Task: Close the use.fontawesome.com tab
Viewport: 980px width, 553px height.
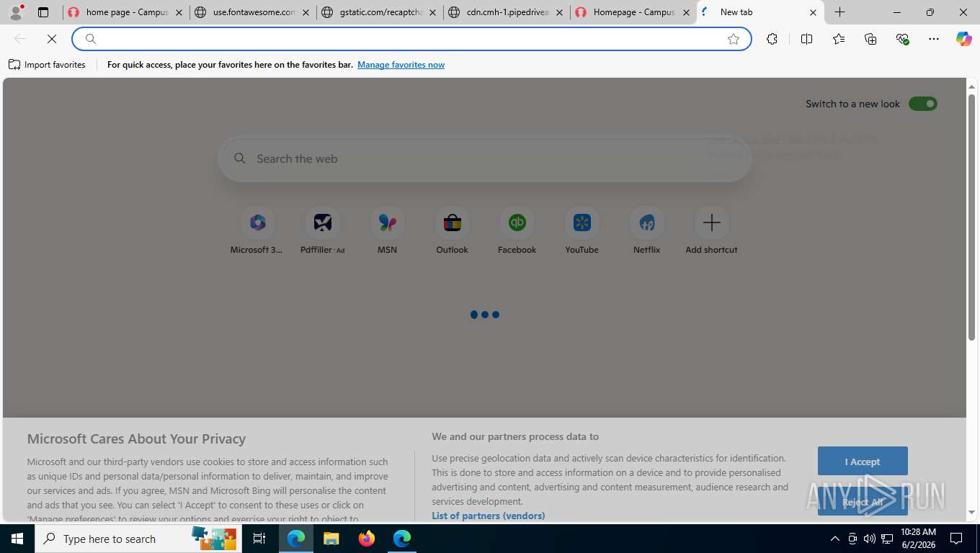Action: coord(306,12)
